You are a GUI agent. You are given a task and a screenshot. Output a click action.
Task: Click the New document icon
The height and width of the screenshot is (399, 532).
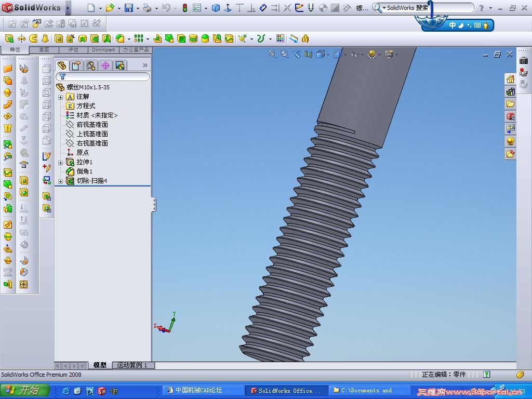pyautogui.click(x=91, y=7)
